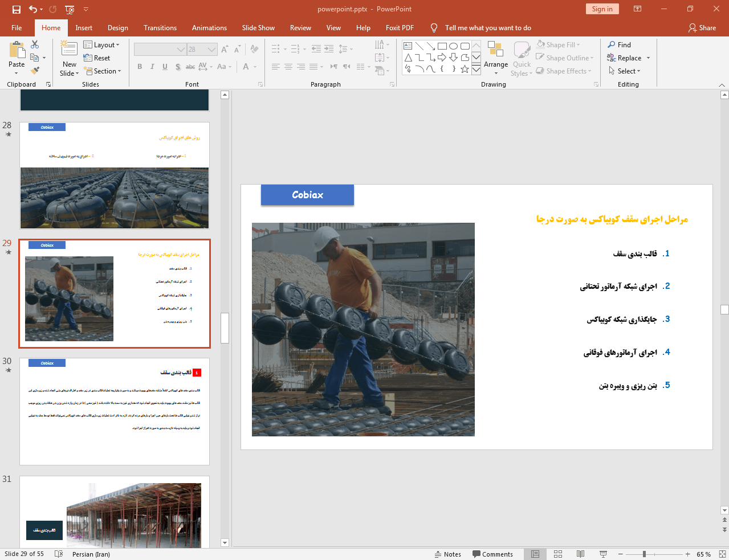
Task: Toggle Justify paragraph alignment
Action: click(313, 67)
